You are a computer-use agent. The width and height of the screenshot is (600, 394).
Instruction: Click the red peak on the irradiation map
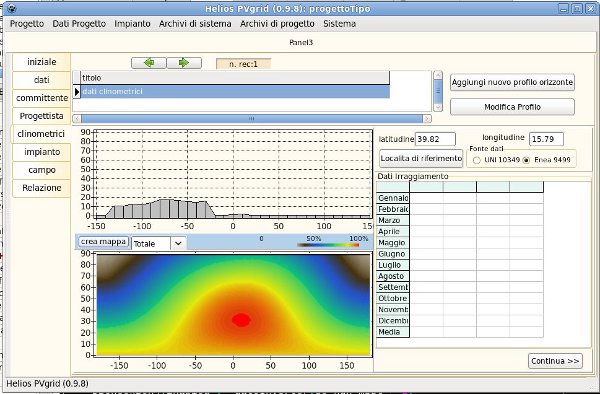point(241,320)
